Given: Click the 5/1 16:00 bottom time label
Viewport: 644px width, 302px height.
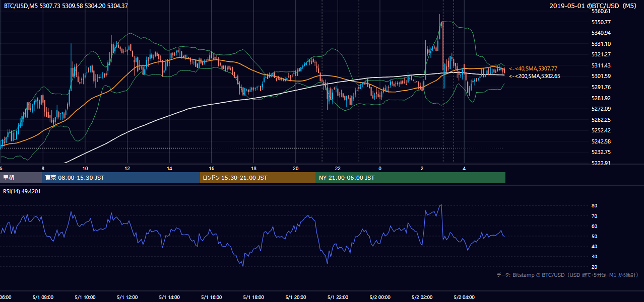Looking at the screenshot, I should [211, 297].
